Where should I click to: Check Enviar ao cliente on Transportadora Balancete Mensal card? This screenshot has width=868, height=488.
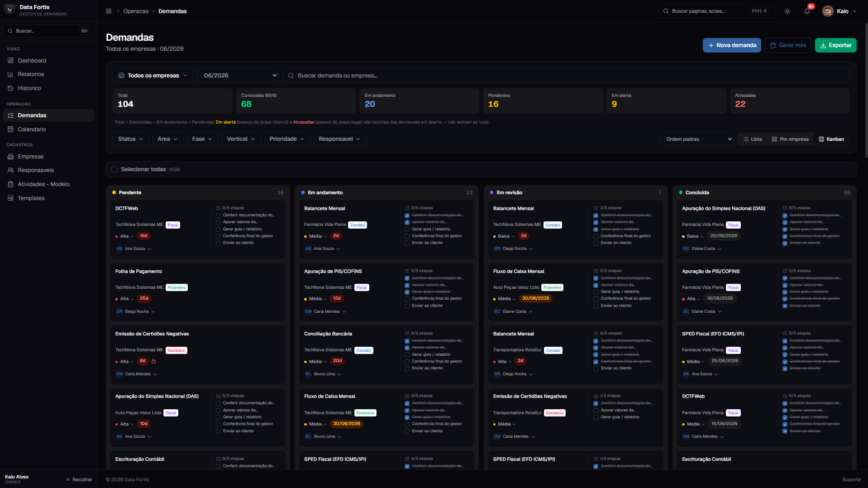(596, 368)
